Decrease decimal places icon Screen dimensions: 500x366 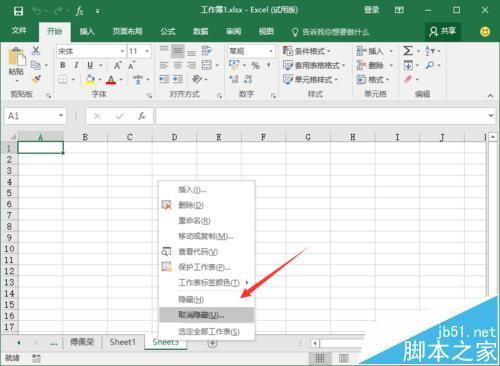tap(248, 79)
